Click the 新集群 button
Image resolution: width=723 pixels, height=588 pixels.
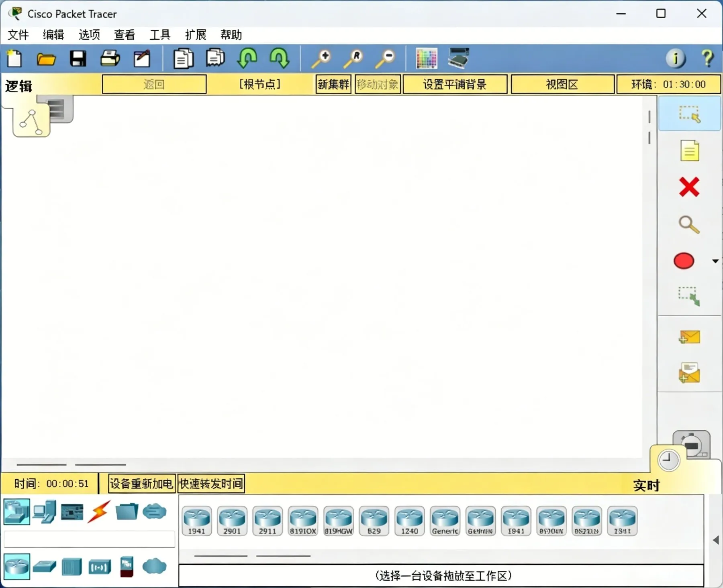point(333,84)
